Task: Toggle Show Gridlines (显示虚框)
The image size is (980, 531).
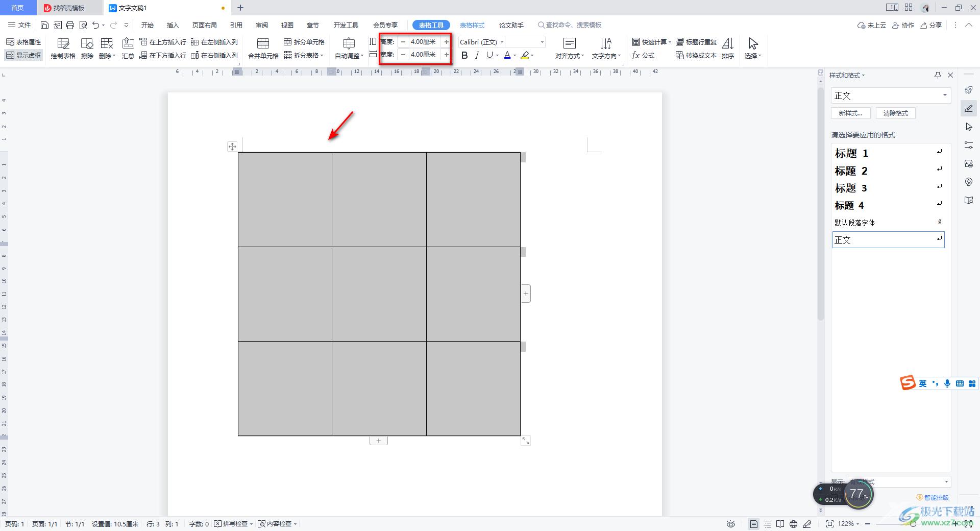Action: coord(23,55)
